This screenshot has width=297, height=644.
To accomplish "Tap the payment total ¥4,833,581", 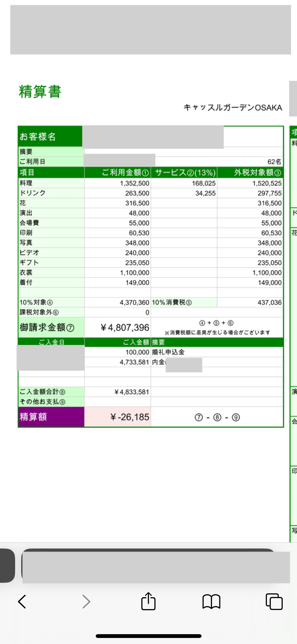I will pos(131,392).
